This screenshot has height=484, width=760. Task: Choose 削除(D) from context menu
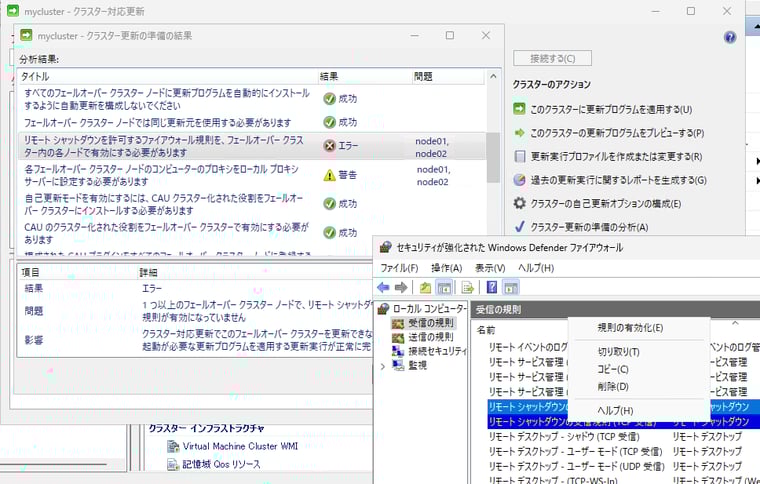click(x=613, y=387)
